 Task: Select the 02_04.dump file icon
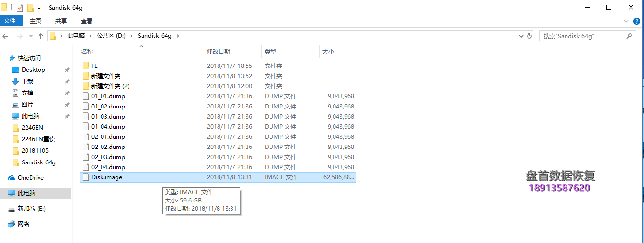(86, 167)
